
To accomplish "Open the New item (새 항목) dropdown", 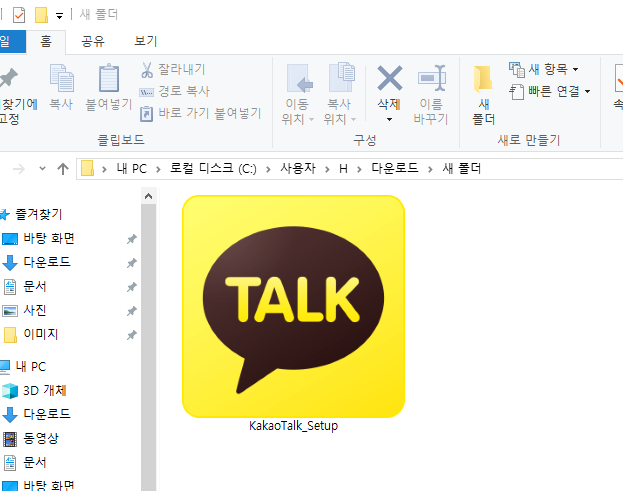I will point(544,70).
